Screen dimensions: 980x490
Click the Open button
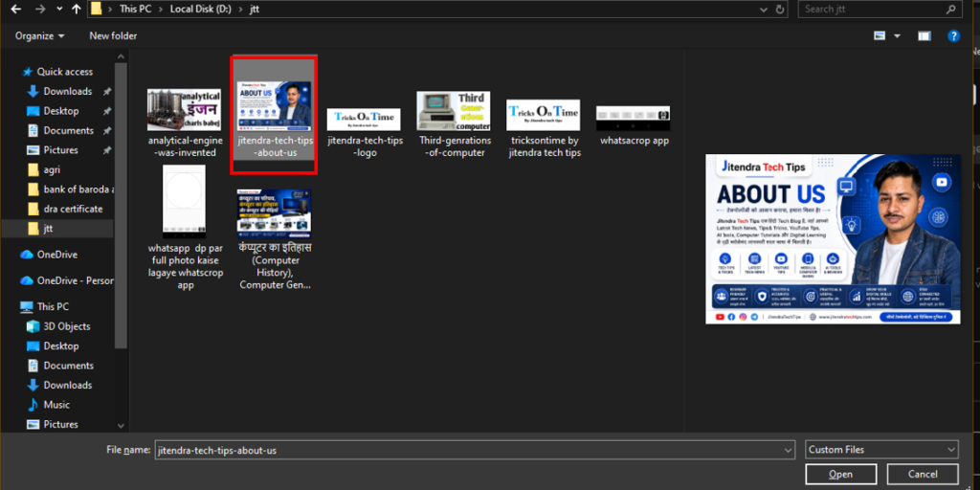pyautogui.click(x=840, y=475)
